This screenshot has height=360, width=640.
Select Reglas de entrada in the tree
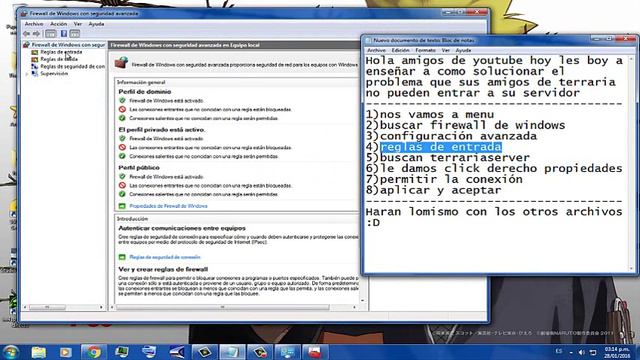pyautogui.click(x=61, y=52)
